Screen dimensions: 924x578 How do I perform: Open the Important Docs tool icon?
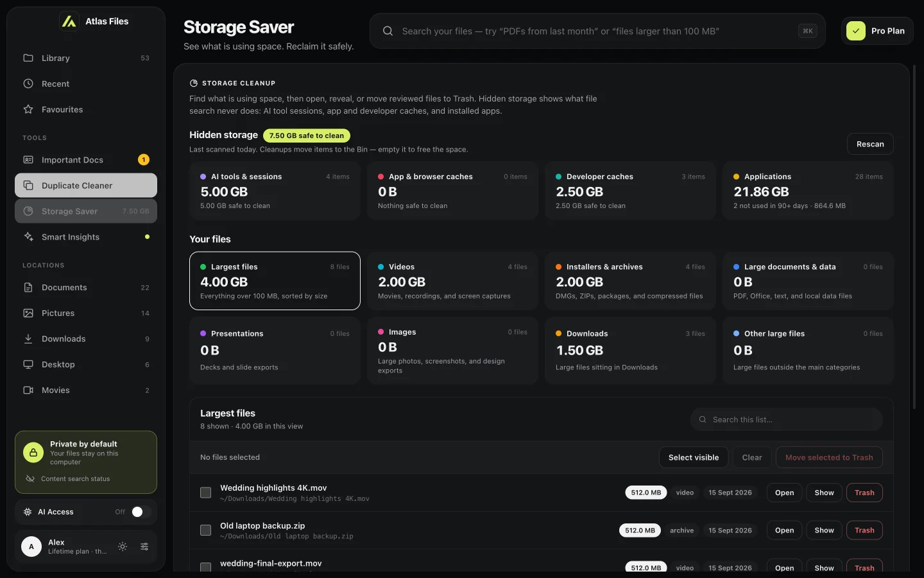point(28,160)
